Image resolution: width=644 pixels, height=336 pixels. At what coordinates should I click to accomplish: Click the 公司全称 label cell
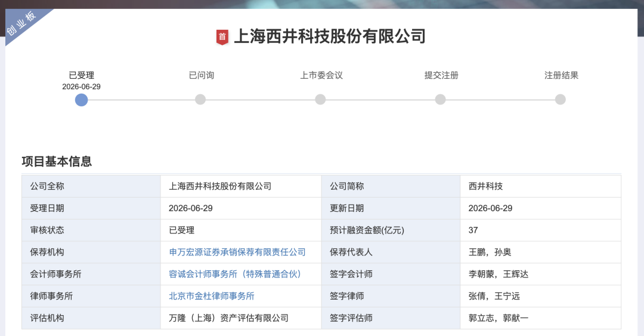(91, 186)
